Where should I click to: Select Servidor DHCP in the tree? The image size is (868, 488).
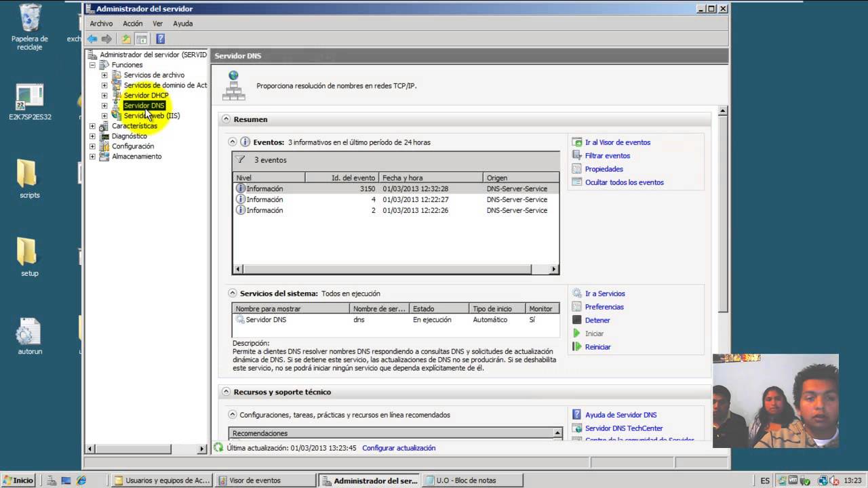click(146, 96)
